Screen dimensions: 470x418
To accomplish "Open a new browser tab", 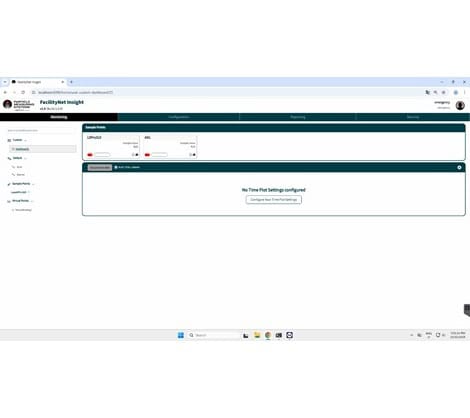I will [x=71, y=82].
